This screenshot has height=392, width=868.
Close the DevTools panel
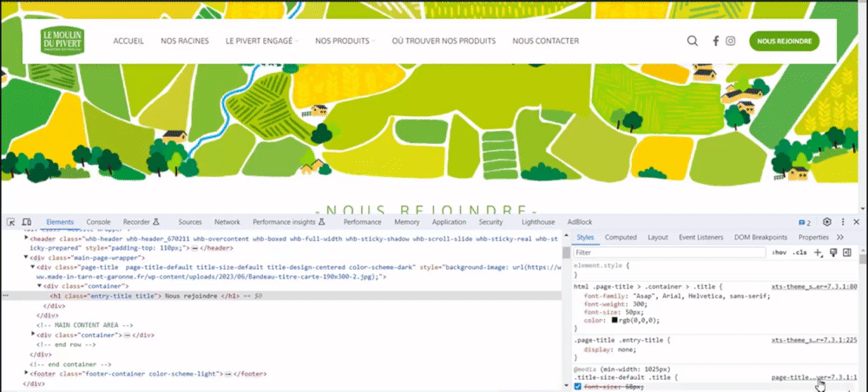point(857,222)
